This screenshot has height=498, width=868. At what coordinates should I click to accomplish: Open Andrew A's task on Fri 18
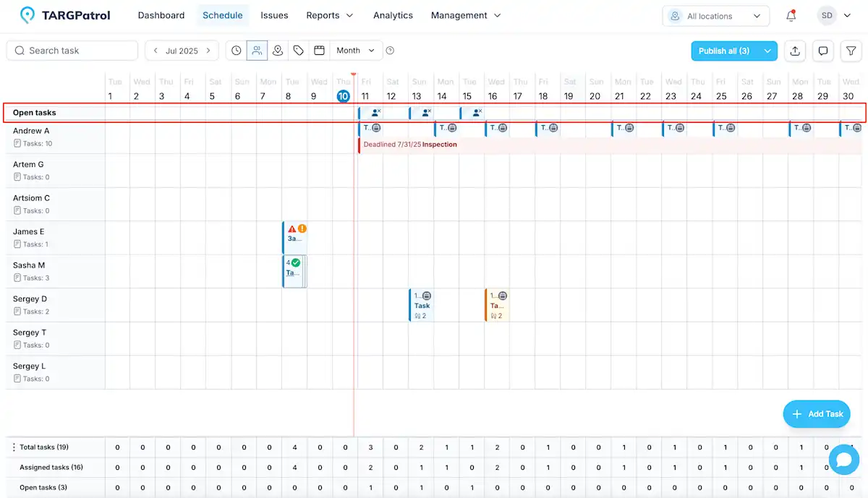548,128
